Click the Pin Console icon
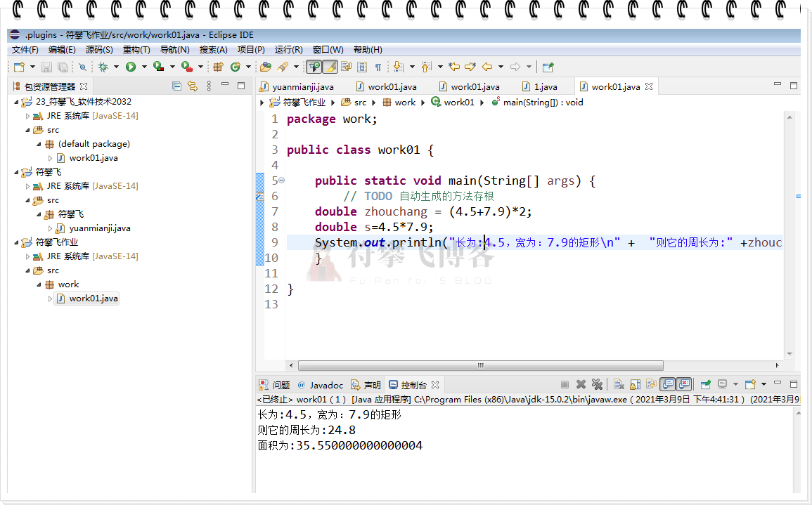812x505 pixels. [705, 384]
